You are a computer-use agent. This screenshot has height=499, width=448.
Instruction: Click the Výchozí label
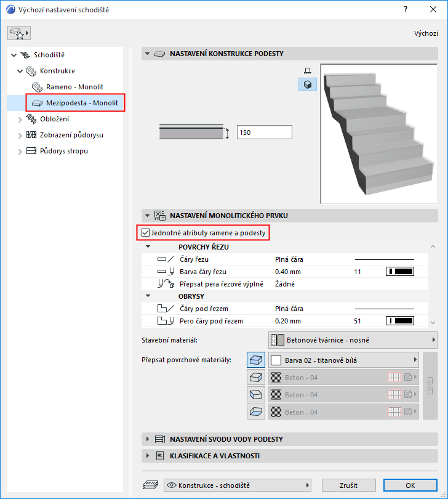426,33
